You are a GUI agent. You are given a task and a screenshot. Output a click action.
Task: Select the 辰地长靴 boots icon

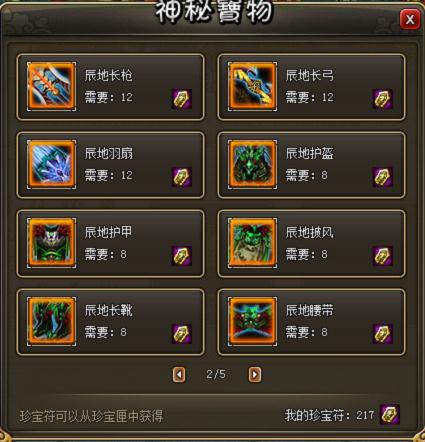pos(51,321)
